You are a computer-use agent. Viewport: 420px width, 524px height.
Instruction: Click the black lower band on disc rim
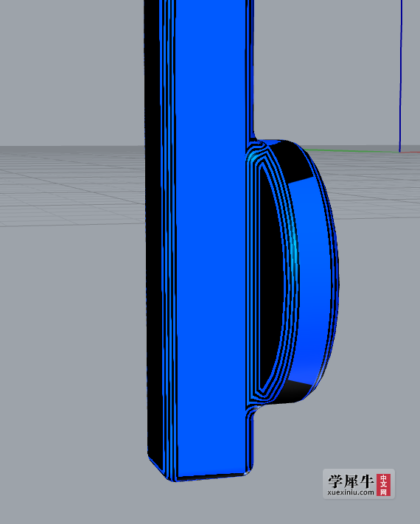coord(295,391)
